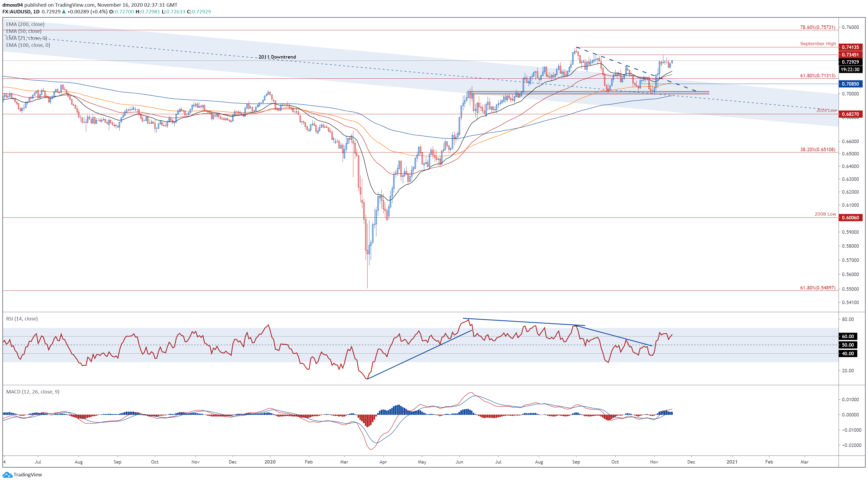The width and height of the screenshot is (868, 482).
Task: Click the 2021 time axis label
Action: [x=732, y=462]
